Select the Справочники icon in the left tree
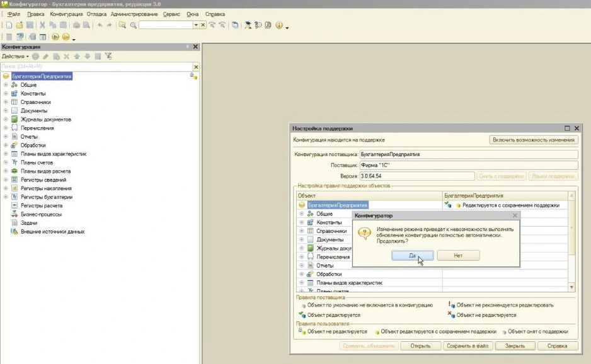The height and width of the screenshot is (364, 591). (x=14, y=102)
